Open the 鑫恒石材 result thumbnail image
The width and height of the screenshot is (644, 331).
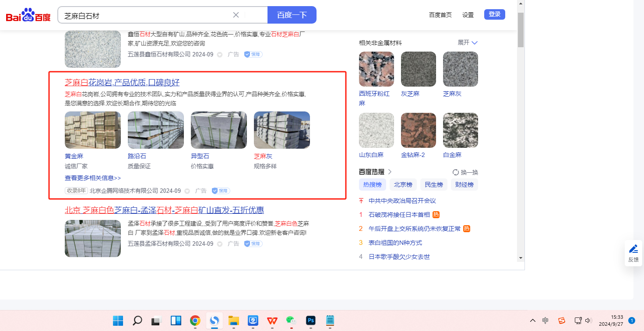(x=93, y=49)
